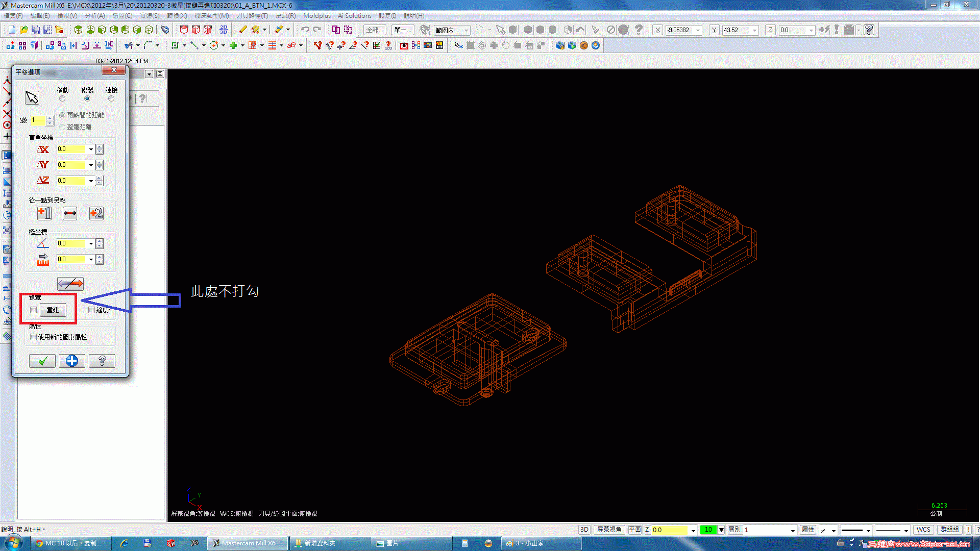Viewport: 980px width, 551px height.
Task: Open the 範圍內 selection mode dropdown
Action: tap(466, 30)
